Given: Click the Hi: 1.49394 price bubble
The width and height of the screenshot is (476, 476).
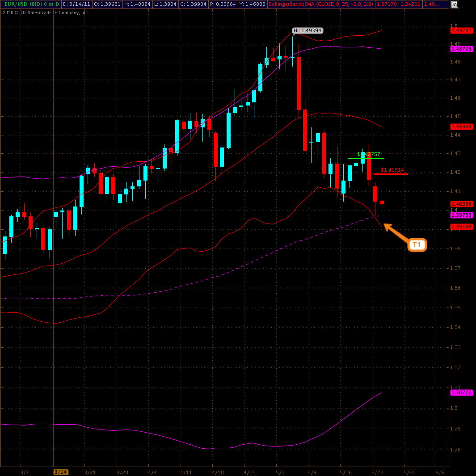Looking at the screenshot, I should point(308,31).
